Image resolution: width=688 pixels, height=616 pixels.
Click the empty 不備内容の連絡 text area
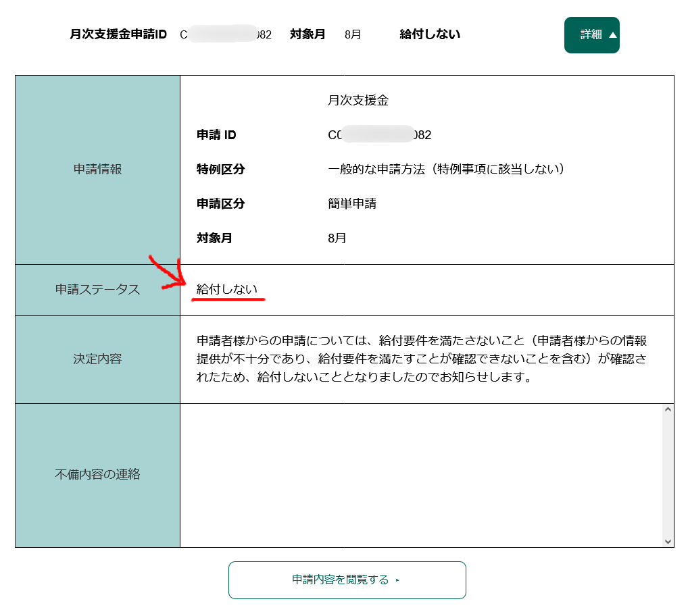point(421,476)
